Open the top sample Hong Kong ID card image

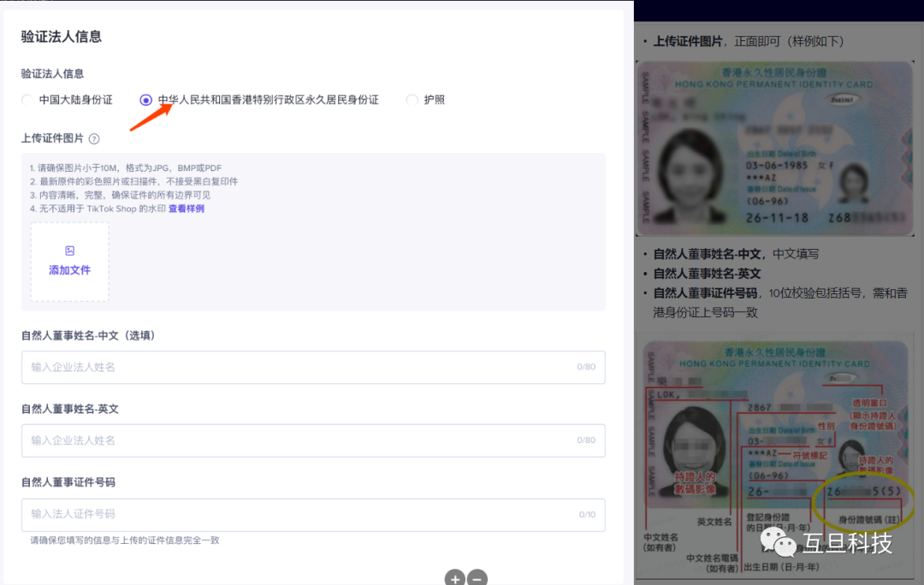(774, 149)
